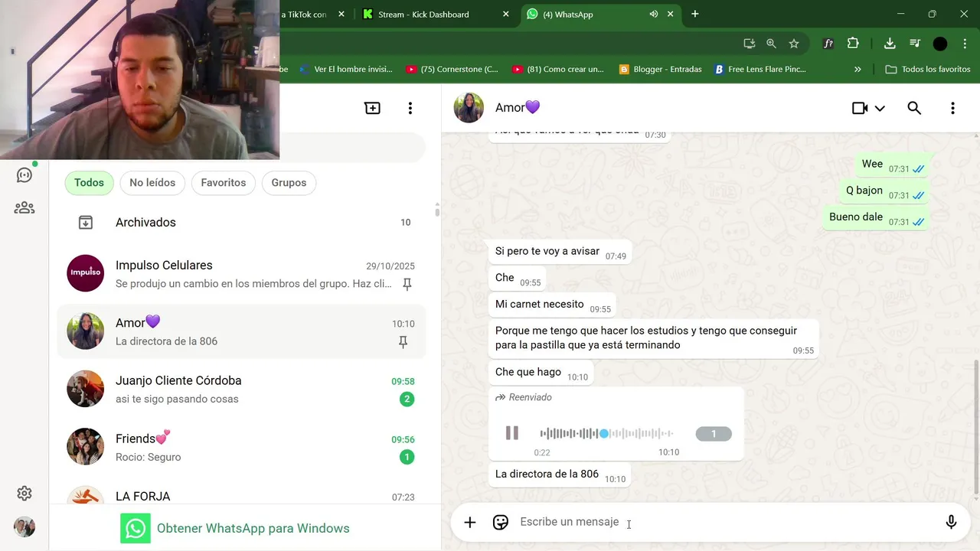Open Todos los favoritos folder
Screen dimensions: 980x551
(x=928, y=69)
